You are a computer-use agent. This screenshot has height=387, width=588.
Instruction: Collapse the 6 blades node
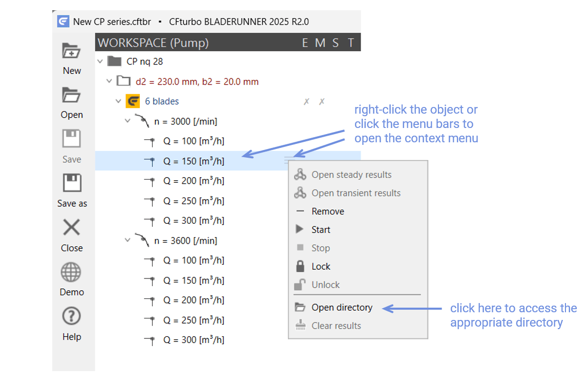coord(118,101)
